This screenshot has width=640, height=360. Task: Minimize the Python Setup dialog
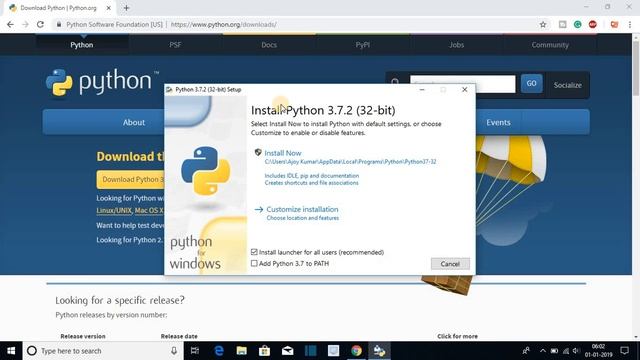[422, 89]
